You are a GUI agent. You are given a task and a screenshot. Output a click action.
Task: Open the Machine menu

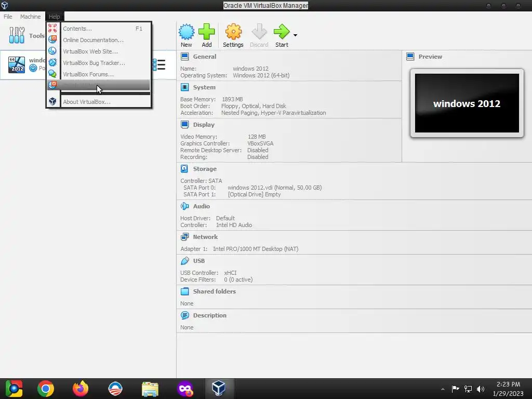[30, 17]
